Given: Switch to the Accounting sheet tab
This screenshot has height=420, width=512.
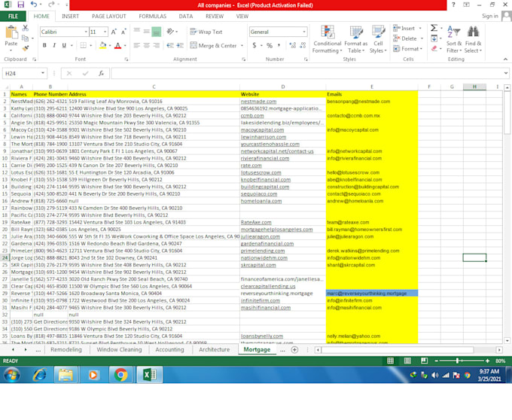Looking at the screenshot, I should pos(169,349).
